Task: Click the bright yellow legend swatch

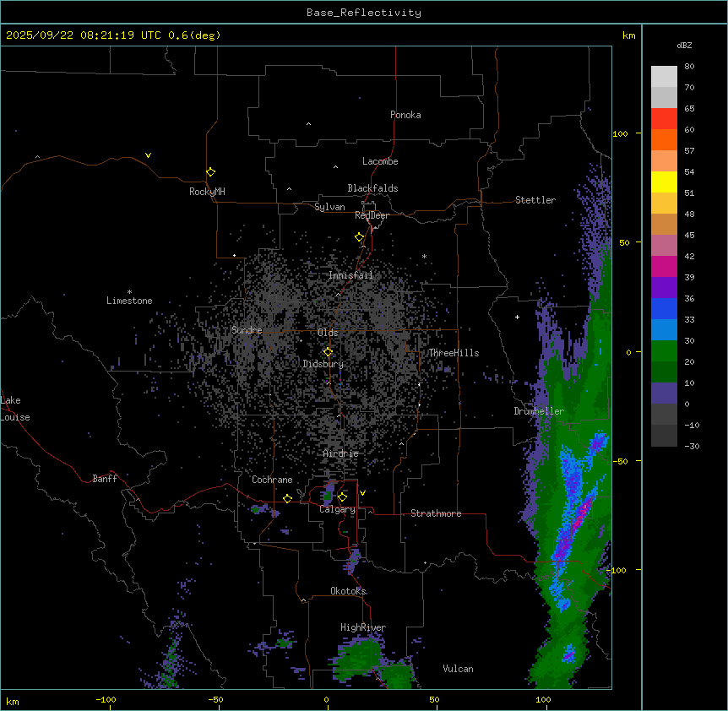Action: 664,182
